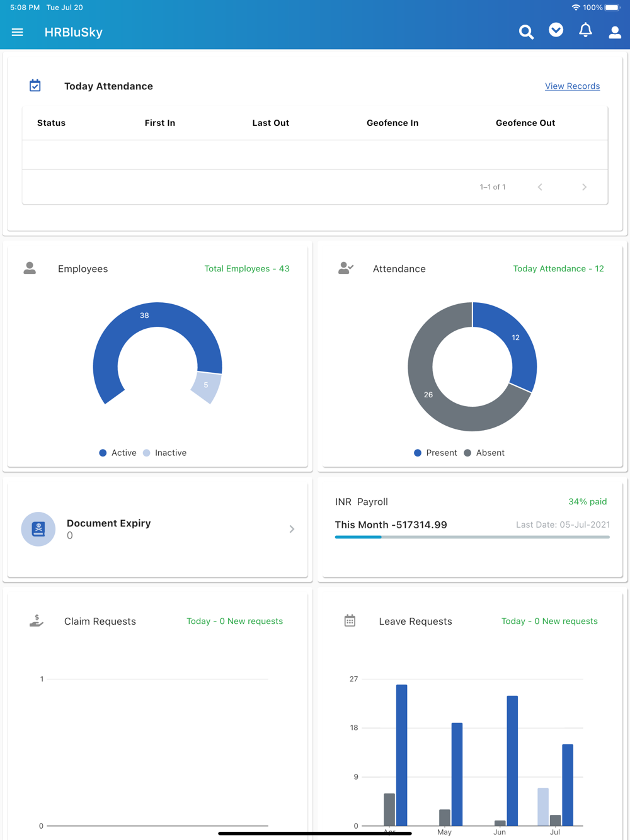Toggle the Inactive legend item

click(x=164, y=453)
